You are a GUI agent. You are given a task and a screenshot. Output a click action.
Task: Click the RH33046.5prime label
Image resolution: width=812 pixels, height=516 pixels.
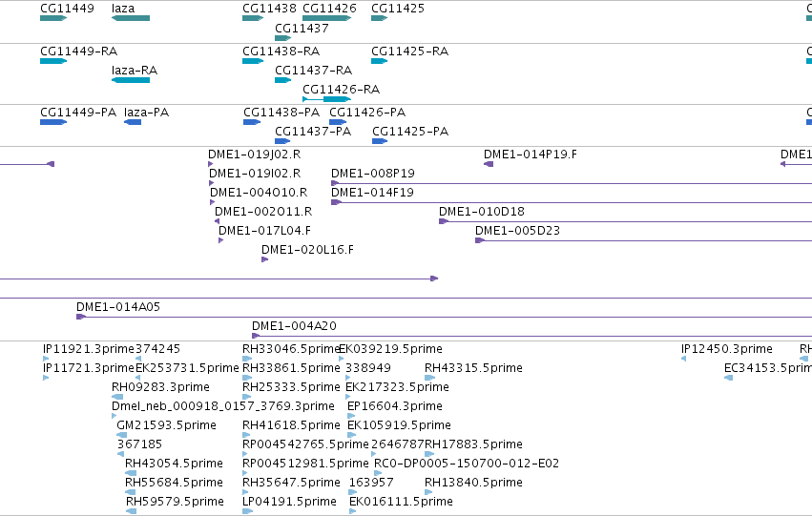coord(291,349)
